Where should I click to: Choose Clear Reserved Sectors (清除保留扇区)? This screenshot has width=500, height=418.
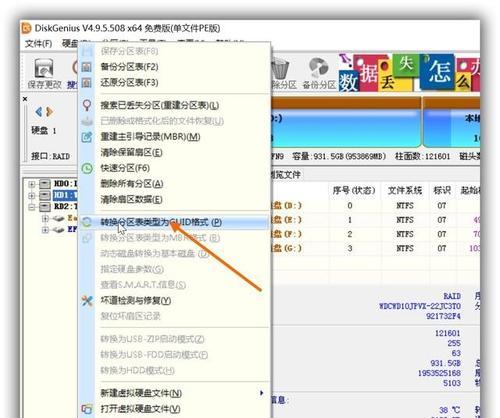(131, 152)
